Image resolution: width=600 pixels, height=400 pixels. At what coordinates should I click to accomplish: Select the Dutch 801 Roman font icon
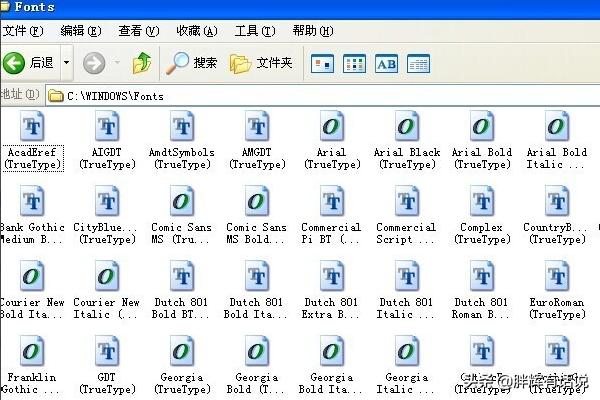tap(482, 276)
